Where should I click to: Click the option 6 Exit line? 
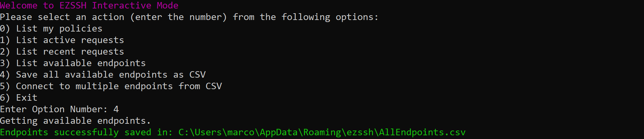pyautogui.click(x=19, y=98)
